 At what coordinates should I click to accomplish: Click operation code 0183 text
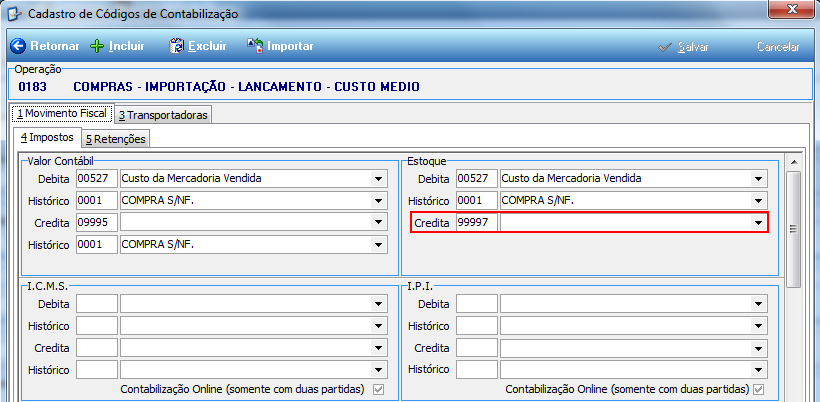click(32, 87)
